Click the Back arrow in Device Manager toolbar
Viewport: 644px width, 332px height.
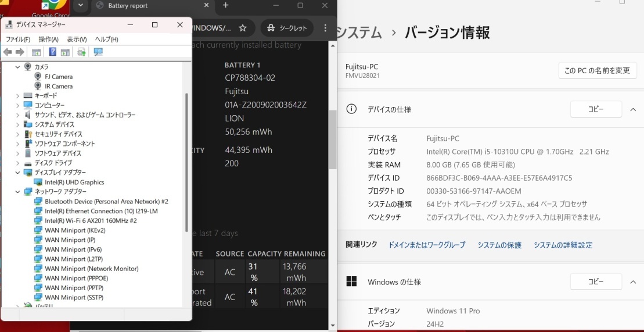pos(8,52)
